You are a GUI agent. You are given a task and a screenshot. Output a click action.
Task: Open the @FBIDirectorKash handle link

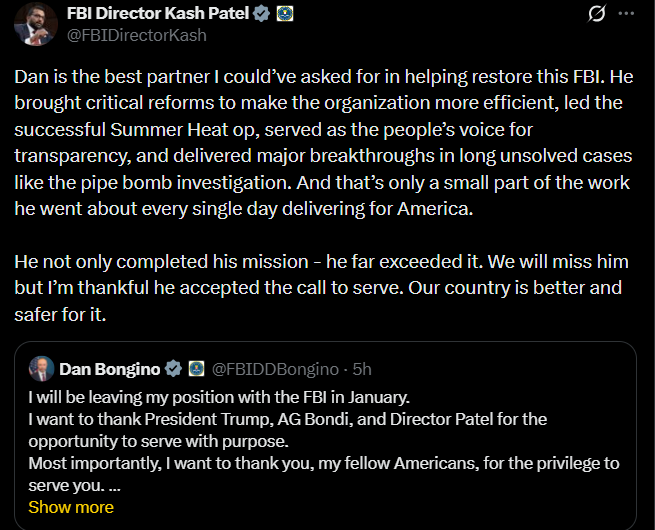(x=136, y=35)
